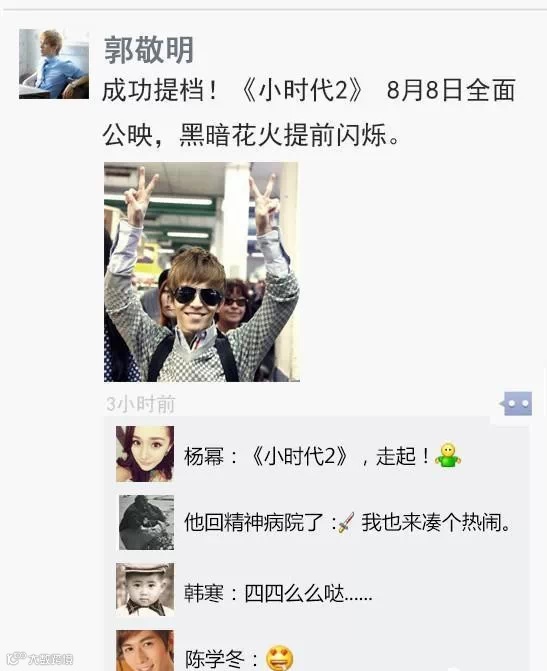Tap the black-and-white avatar of 他回精神病院了
Viewport: 547px width, 671px height.
pyautogui.click(x=146, y=523)
